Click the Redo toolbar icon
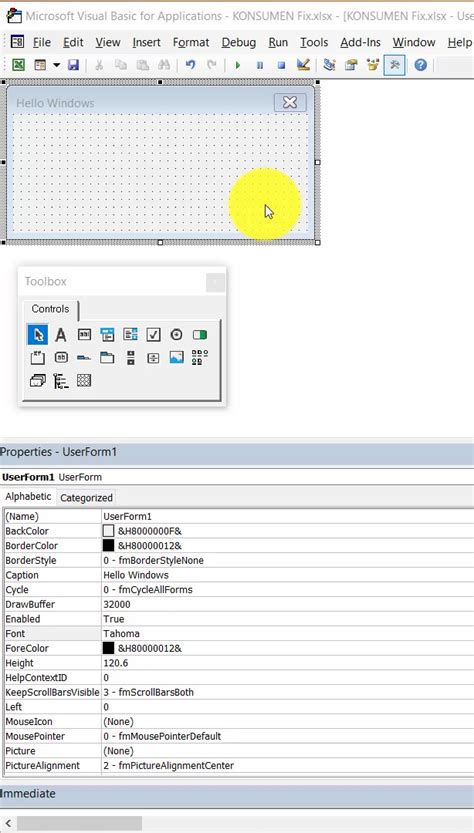Viewport: 474px width, 833px height. 211,65
